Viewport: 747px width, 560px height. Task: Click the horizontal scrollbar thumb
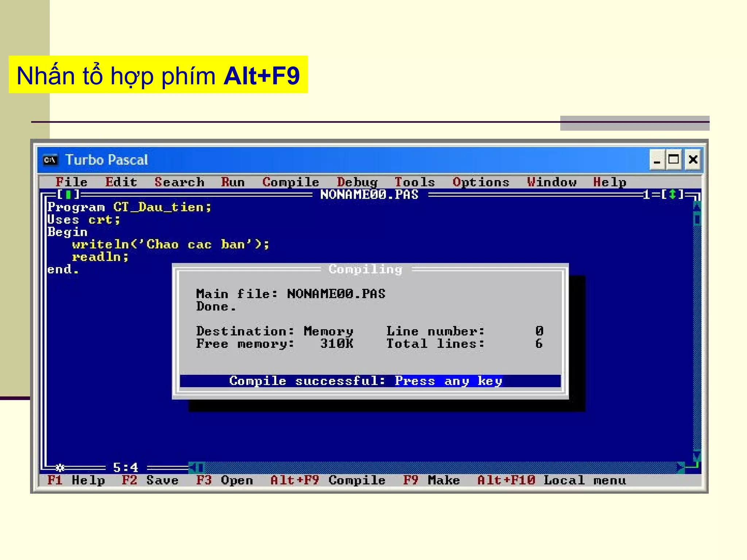(201, 467)
